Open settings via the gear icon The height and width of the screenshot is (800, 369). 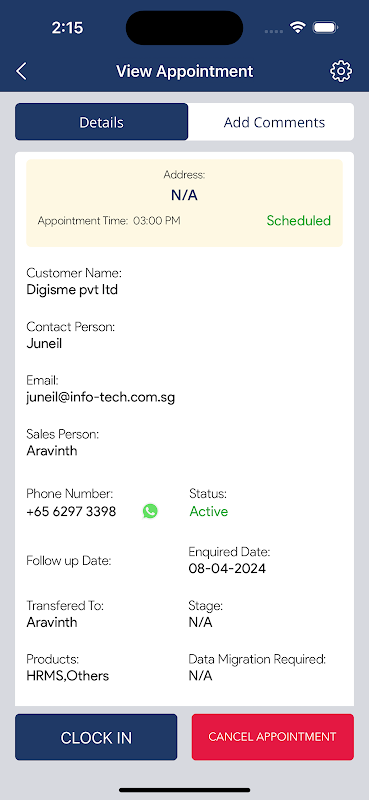point(341,71)
